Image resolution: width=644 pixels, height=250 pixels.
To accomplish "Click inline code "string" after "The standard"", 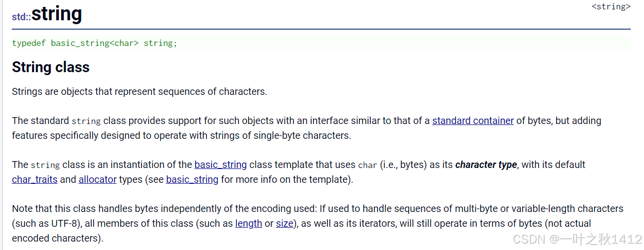I will 86,121.
